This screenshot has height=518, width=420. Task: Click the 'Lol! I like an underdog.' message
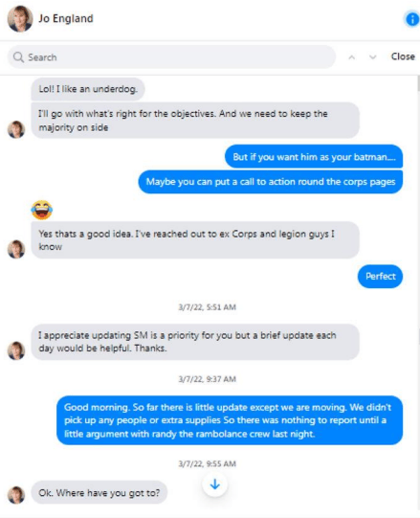coord(88,89)
